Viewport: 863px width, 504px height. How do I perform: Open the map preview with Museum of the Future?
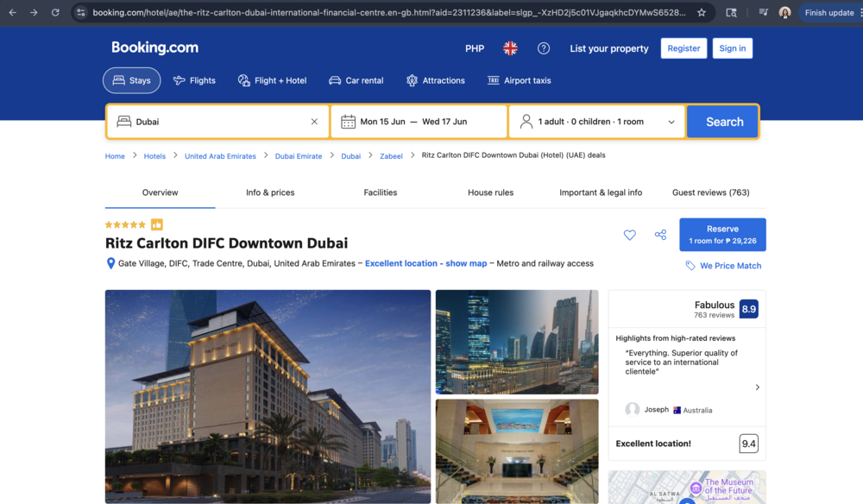pyautogui.click(x=687, y=487)
